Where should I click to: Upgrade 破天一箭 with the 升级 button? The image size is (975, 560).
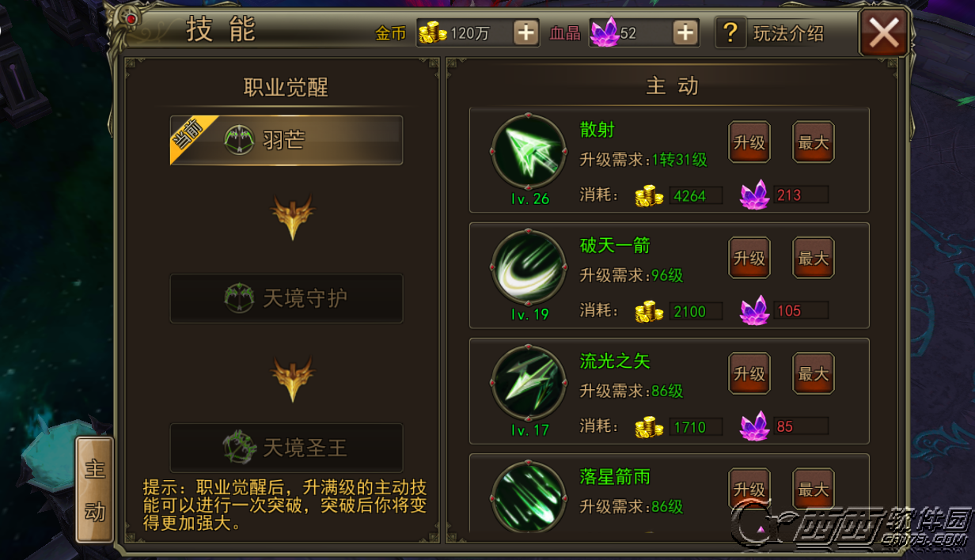tap(749, 258)
